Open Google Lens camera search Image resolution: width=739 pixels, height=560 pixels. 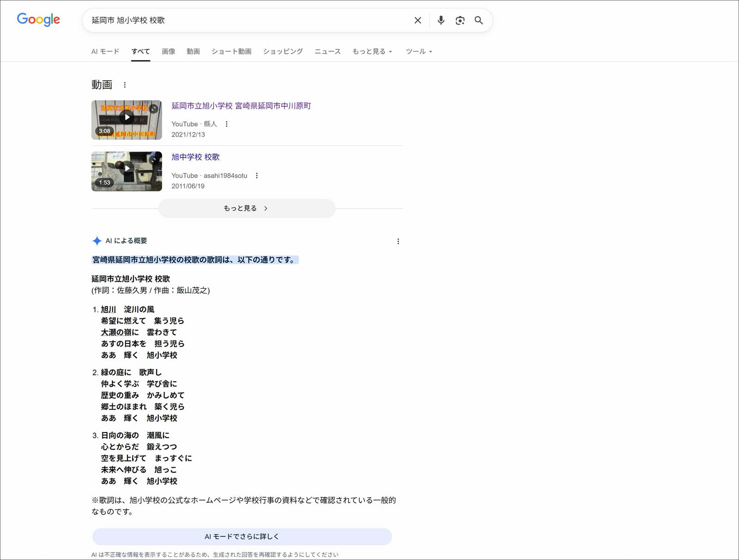[460, 20]
